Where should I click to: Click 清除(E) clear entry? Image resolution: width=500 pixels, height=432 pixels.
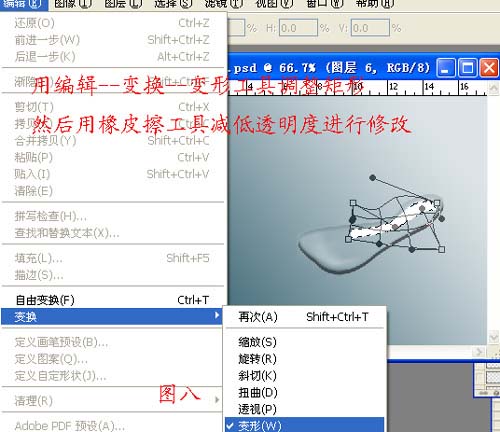pos(112,191)
